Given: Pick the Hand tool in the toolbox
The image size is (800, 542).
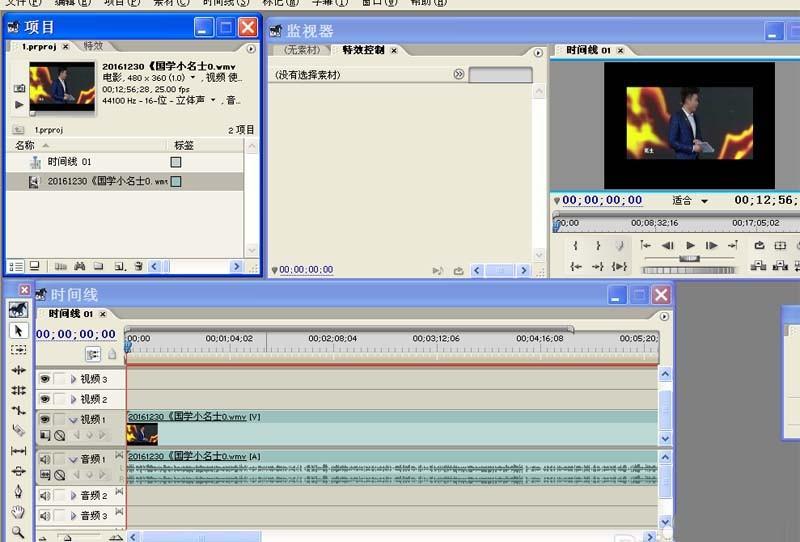Looking at the screenshot, I should click(18, 511).
